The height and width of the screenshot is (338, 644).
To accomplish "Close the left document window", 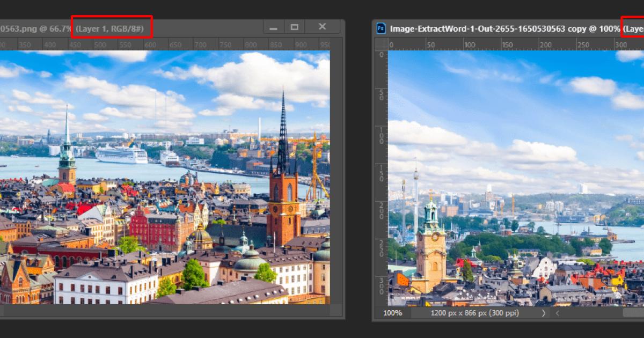I will pos(322,26).
